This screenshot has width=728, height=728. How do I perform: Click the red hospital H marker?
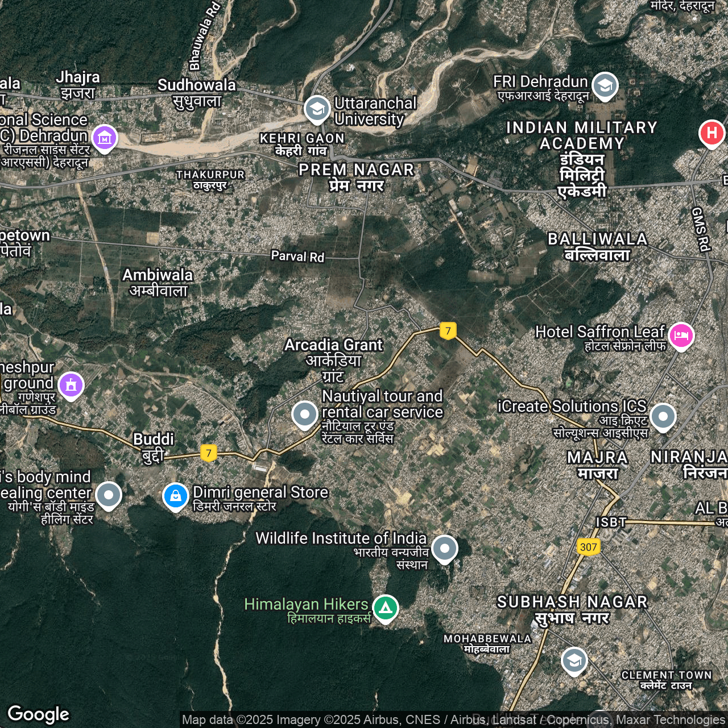coord(711,133)
